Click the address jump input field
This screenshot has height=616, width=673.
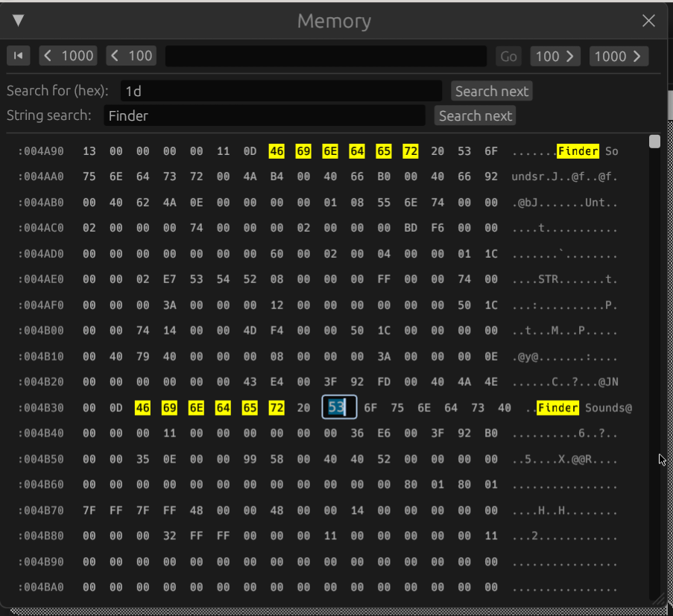(326, 55)
